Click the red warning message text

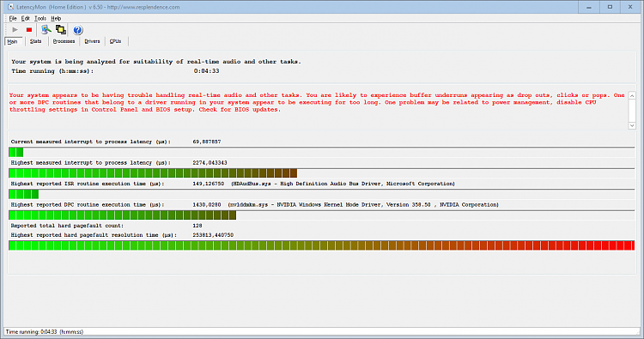coord(317,102)
